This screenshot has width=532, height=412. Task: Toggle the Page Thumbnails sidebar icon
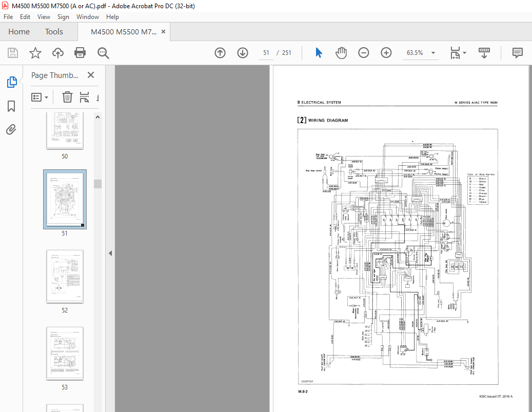[x=11, y=82]
